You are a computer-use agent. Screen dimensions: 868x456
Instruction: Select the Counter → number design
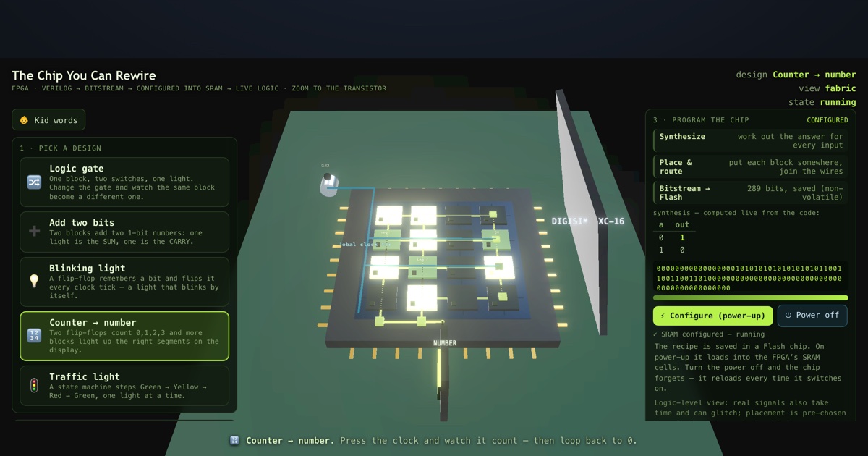pyautogui.click(x=124, y=336)
